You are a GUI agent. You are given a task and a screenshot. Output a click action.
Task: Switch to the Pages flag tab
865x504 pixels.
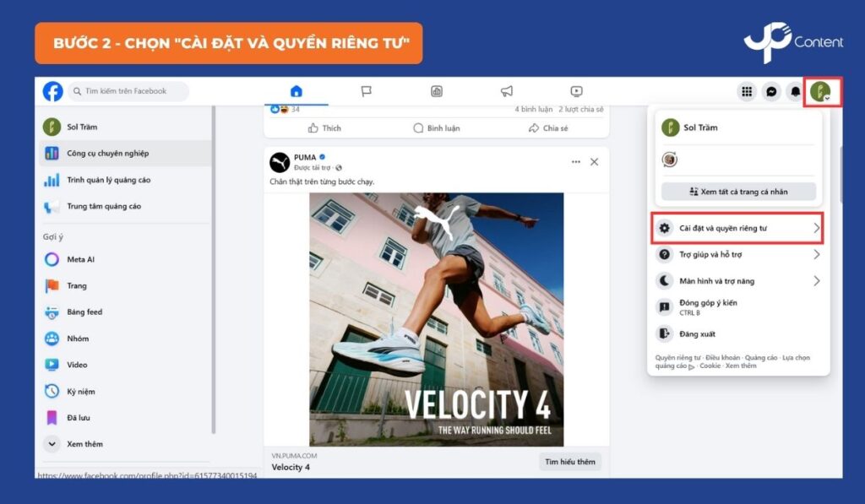coord(366,91)
